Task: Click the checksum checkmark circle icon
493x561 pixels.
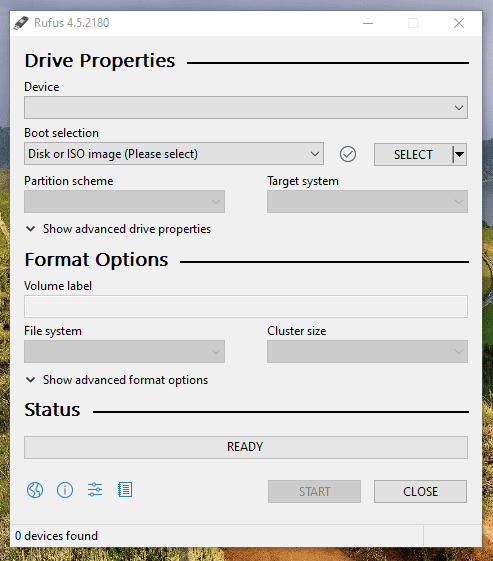Action: tap(348, 154)
